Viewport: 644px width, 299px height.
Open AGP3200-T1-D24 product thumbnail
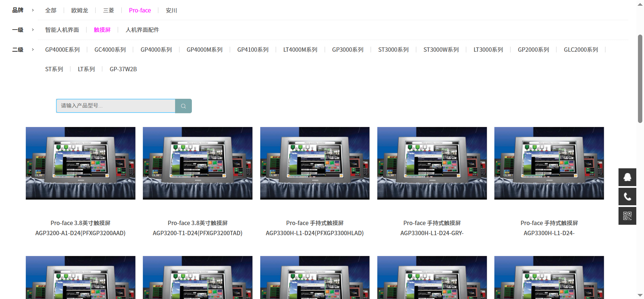198,163
